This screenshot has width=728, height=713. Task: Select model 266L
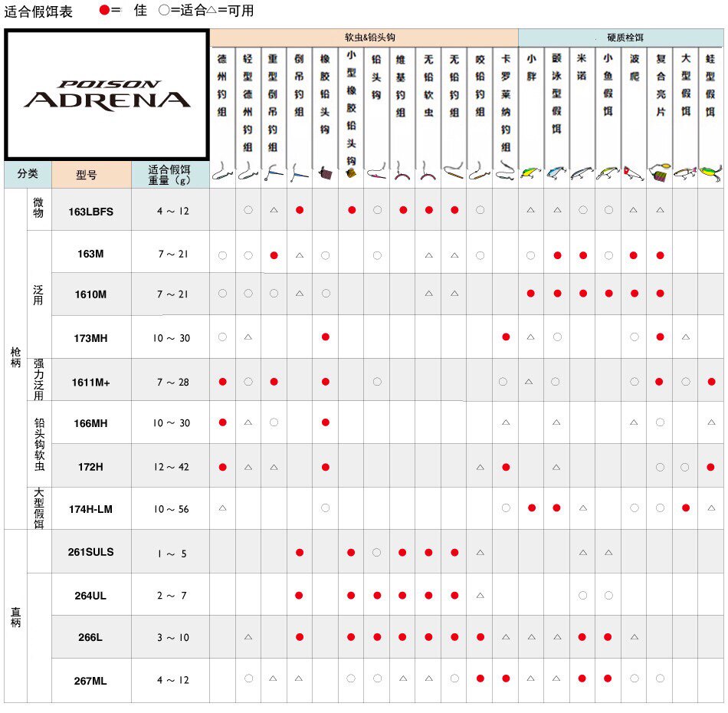click(x=90, y=638)
